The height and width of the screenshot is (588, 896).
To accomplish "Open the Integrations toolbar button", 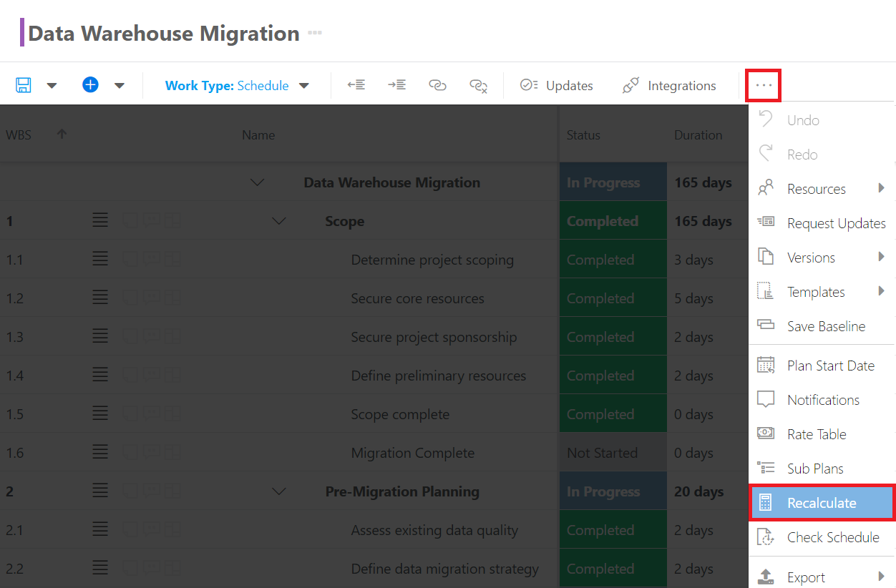I will (x=668, y=86).
